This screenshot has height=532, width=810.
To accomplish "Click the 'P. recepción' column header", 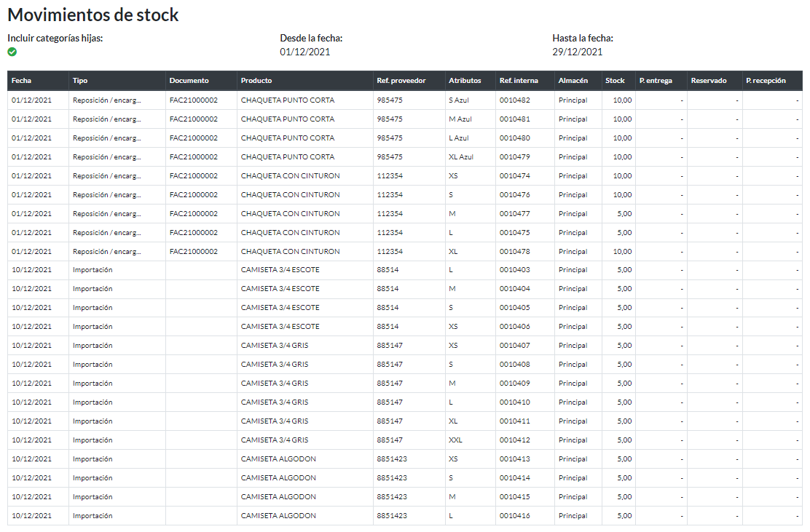I will [768, 81].
